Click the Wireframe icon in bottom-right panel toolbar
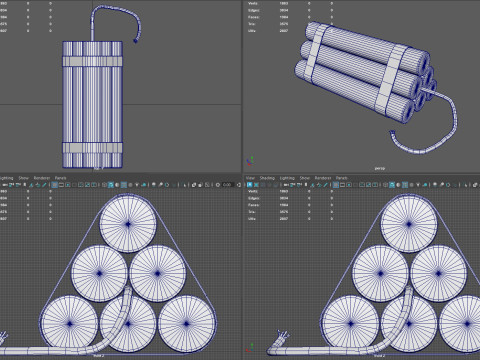Viewport: 480px width, 360px height. (385, 185)
